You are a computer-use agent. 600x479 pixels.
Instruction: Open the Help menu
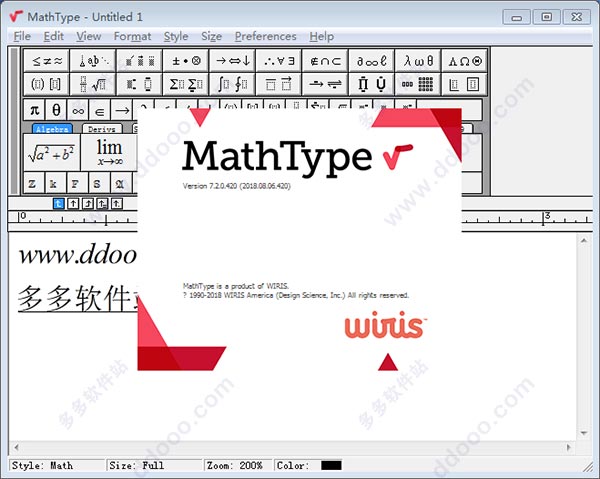(x=322, y=36)
